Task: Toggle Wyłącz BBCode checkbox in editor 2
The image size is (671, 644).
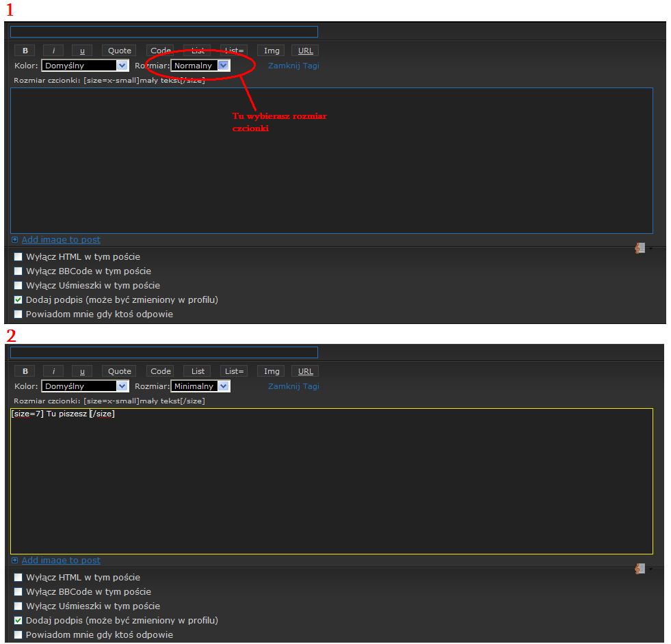Action: tap(18, 592)
